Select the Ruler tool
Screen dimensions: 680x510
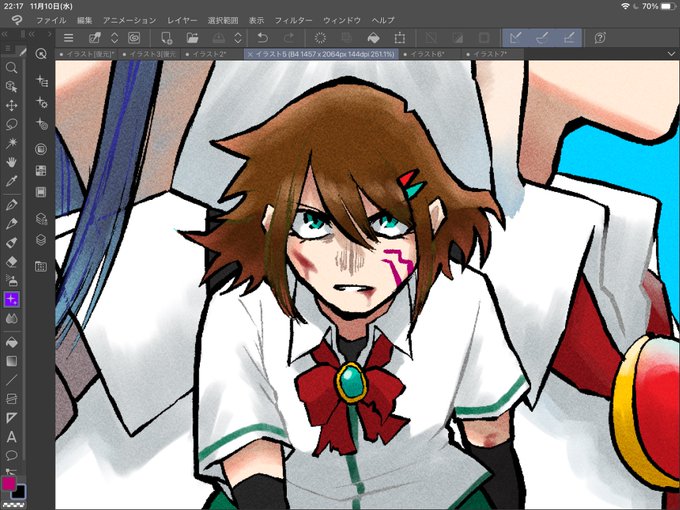click(11, 418)
